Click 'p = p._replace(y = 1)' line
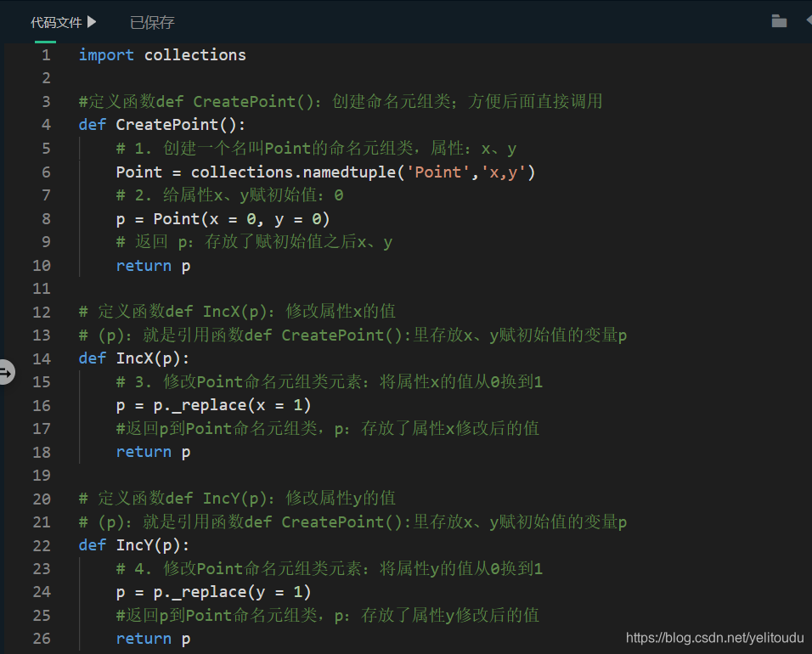The height and width of the screenshot is (654, 812). tap(213, 592)
